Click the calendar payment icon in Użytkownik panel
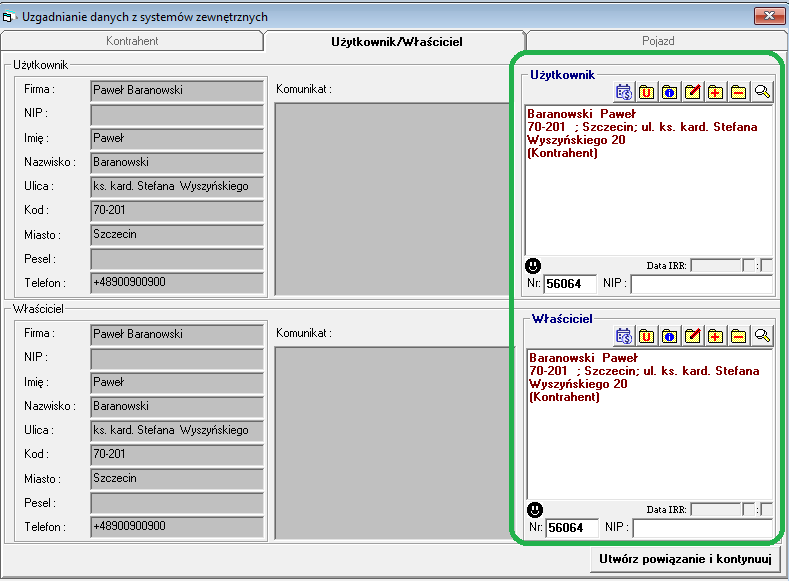Screen dimensions: 789x581 pos(624,92)
